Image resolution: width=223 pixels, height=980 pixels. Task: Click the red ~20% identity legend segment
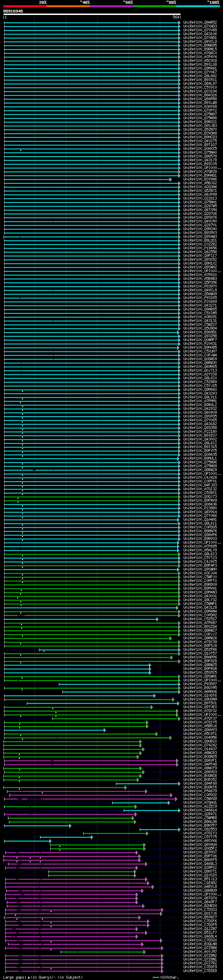(x=25, y=6)
